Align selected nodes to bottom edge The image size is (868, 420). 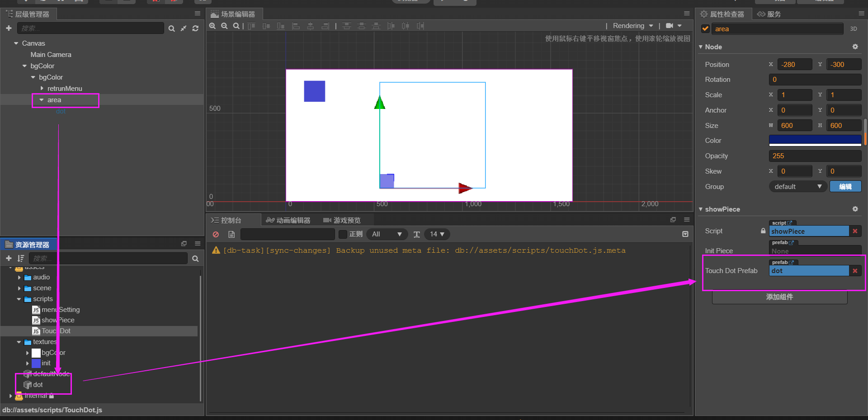tap(281, 26)
